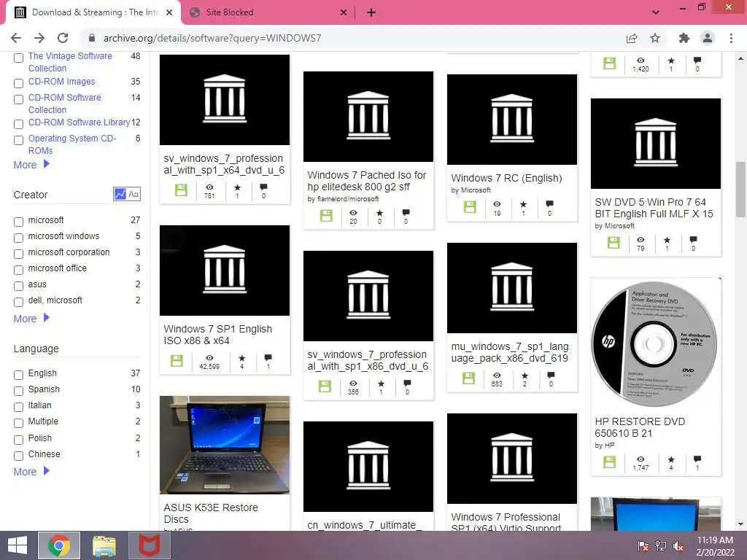Click software icon under Windows 7 Pached Iso

pyautogui.click(x=326, y=215)
